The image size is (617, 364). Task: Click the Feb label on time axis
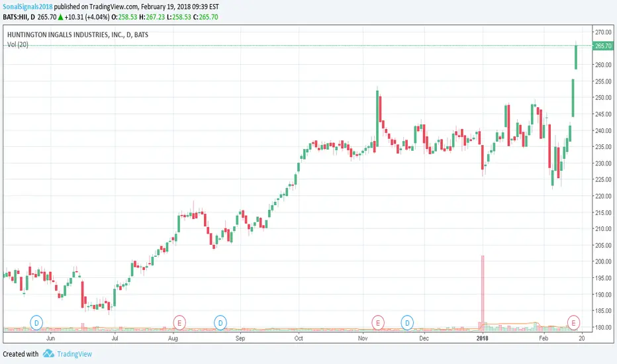pos(544,338)
